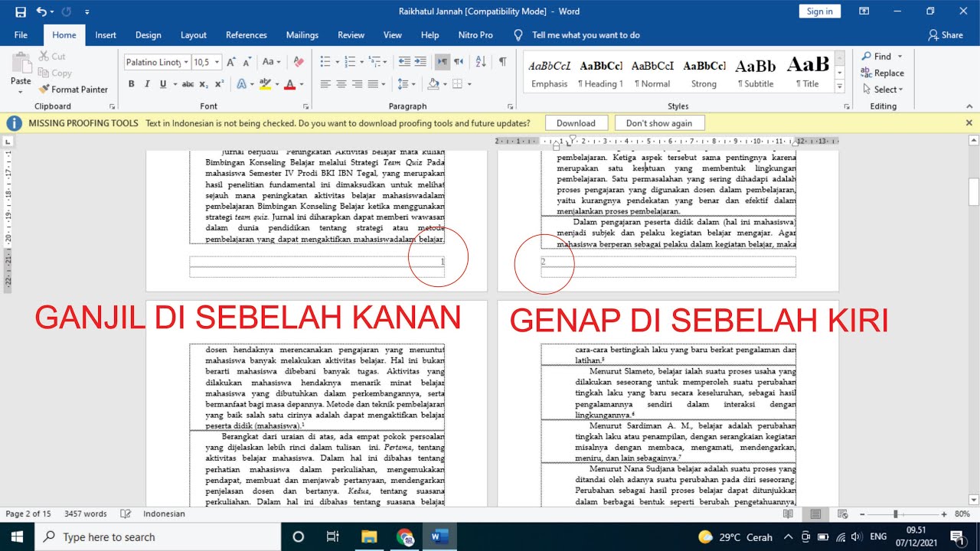Viewport: 980px width, 551px height.
Task: Open File Explorer from the taskbar
Action: tap(369, 536)
